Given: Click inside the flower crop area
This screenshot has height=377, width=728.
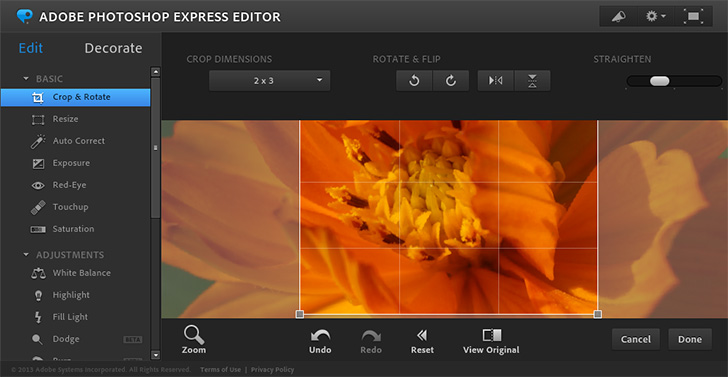Looking at the screenshot, I should coord(448,216).
